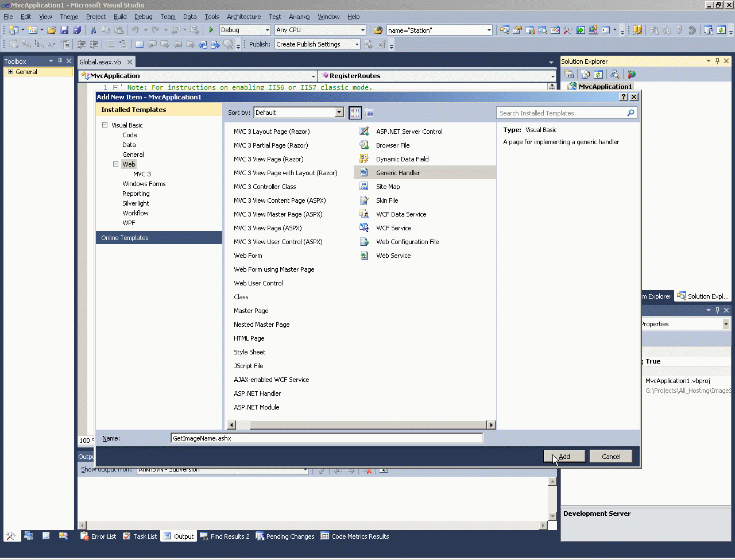Click the help question mark in dialog title bar
Image resolution: width=735 pixels, height=560 pixels.
pyautogui.click(x=624, y=97)
